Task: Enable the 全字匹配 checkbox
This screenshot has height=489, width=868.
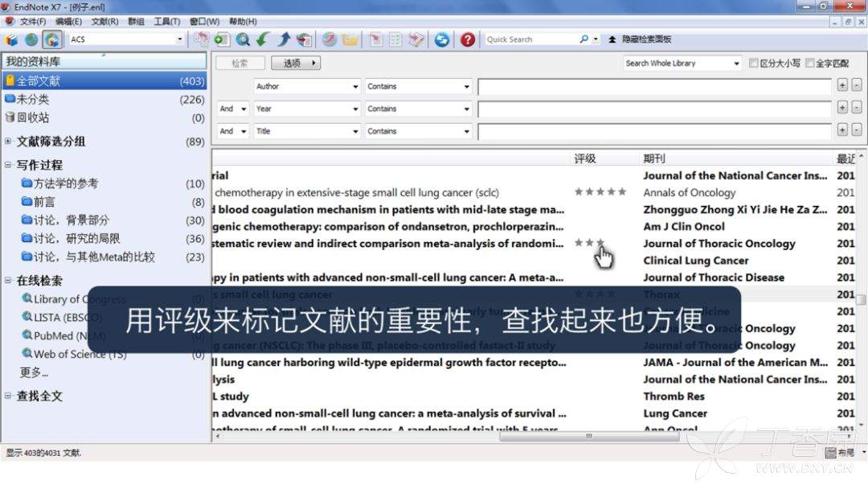Action: pos(810,63)
